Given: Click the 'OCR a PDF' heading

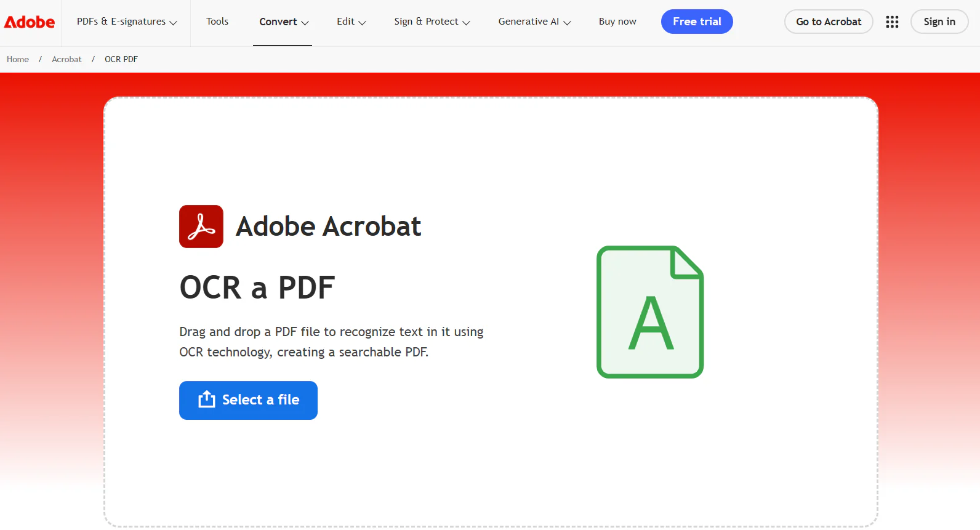Looking at the screenshot, I should point(257,287).
